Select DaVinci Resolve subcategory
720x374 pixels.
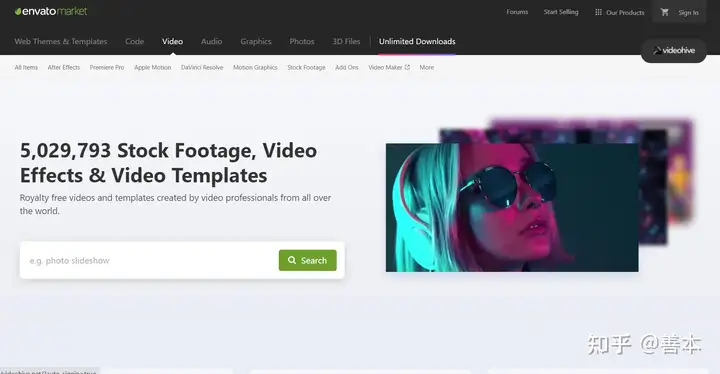coord(202,68)
